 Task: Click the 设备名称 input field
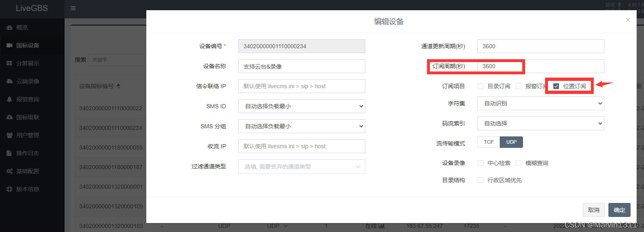pos(302,66)
